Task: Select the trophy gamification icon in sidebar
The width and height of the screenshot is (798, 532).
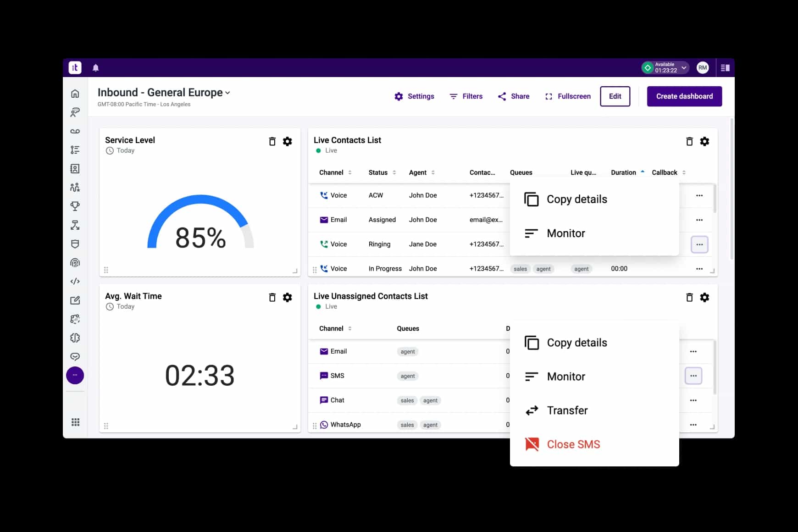Action: click(x=75, y=206)
